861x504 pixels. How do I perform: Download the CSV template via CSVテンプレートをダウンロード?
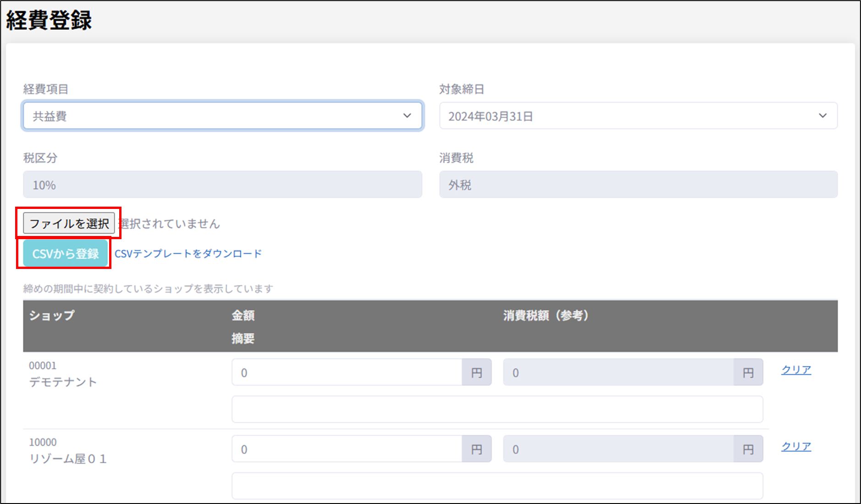tap(188, 253)
